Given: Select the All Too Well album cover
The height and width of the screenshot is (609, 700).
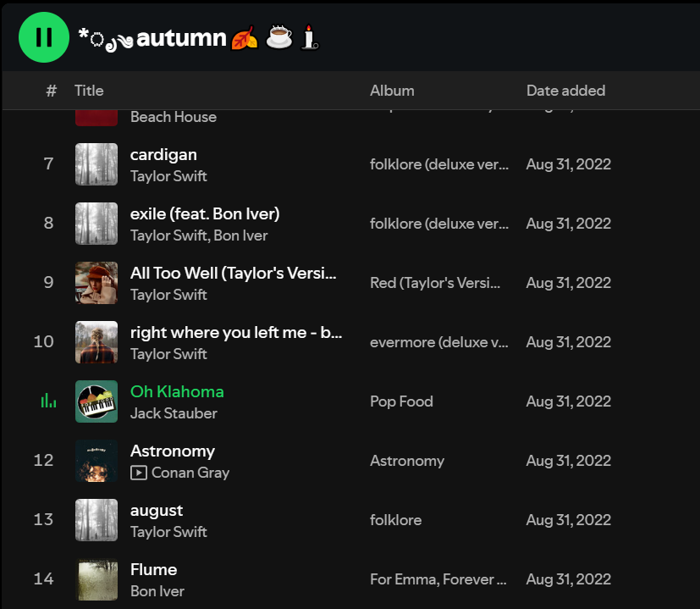Looking at the screenshot, I should pos(96,283).
